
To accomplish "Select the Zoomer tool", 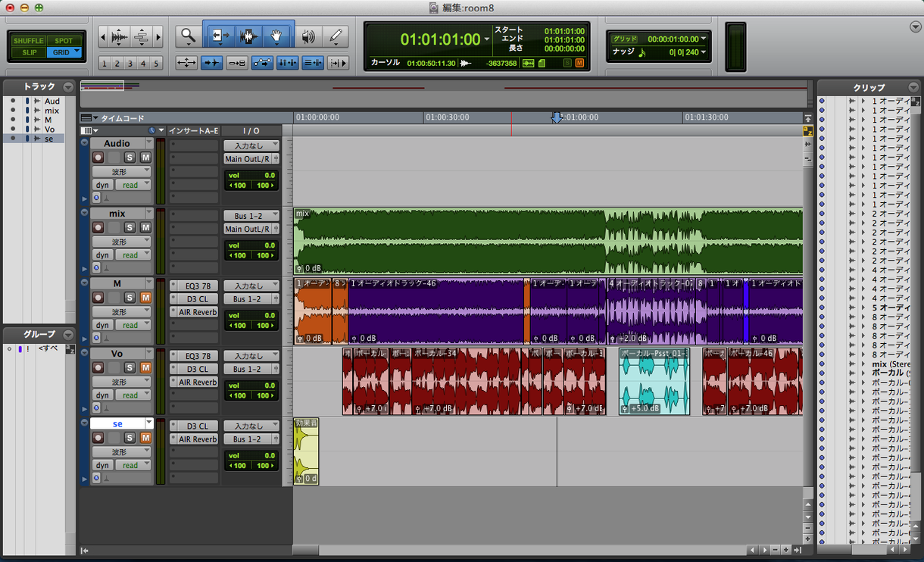I will click(188, 36).
